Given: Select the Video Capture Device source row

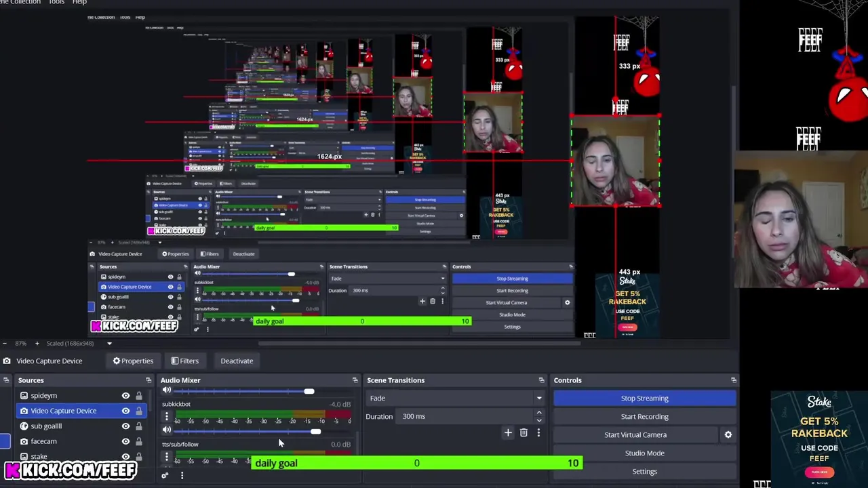Looking at the screenshot, I should click(x=81, y=411).
